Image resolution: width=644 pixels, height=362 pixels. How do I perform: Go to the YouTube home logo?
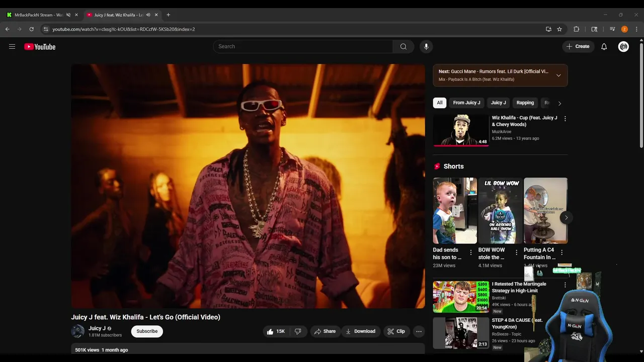[40, 47]
